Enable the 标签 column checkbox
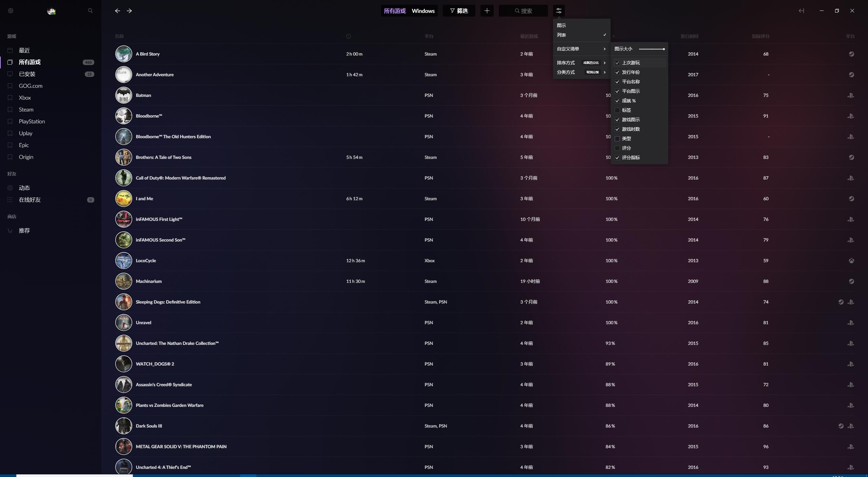The width and height of the screenshot is (868, 477). (x=617, y=110)
